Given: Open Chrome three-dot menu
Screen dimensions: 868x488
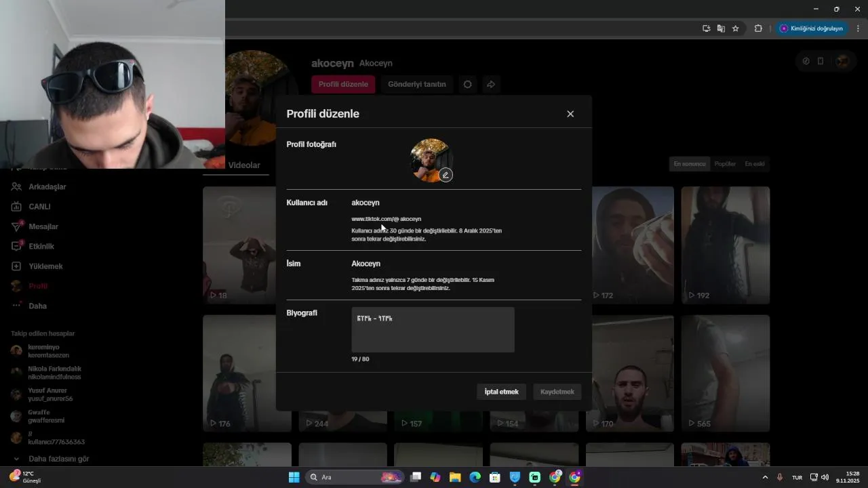Looking at the screenshot, I should [858, 28].
